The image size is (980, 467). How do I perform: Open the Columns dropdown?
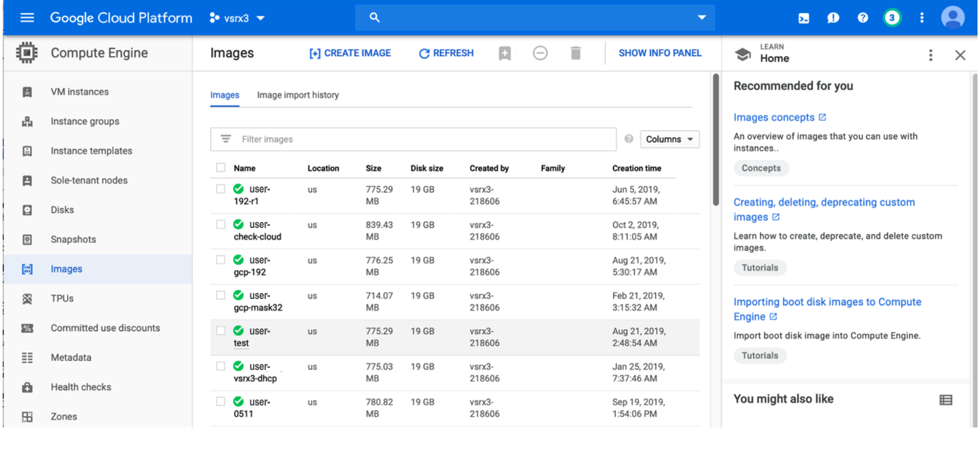[x=669, y=139]
